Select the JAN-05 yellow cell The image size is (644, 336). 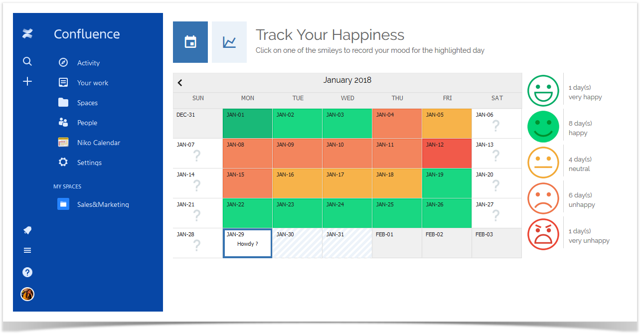[x=447, y=124]
